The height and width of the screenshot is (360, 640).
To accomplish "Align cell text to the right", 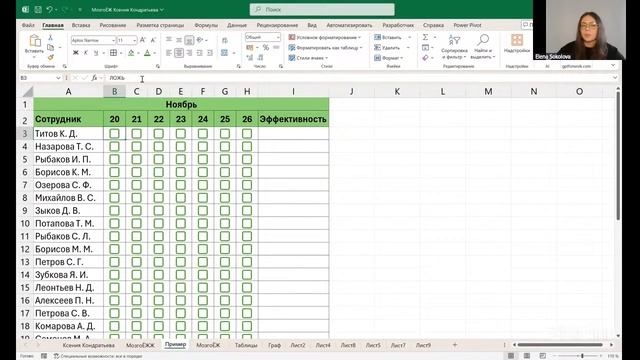I will [189, 53].
